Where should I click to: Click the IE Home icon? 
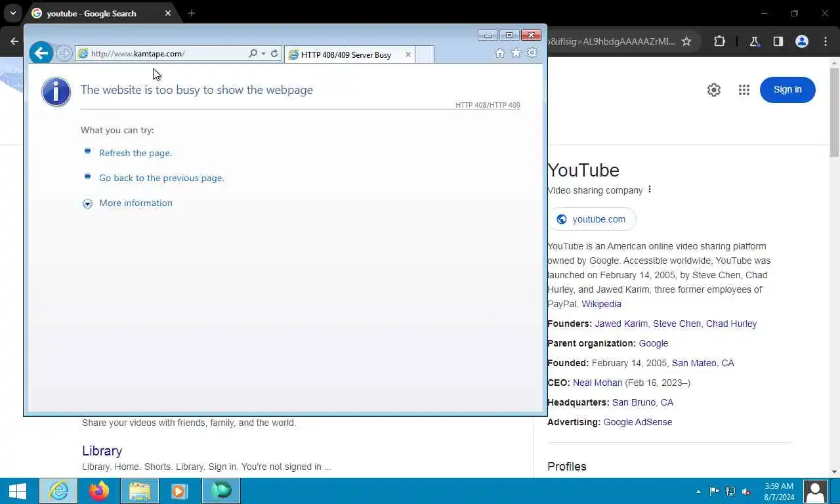click(500, 53)
